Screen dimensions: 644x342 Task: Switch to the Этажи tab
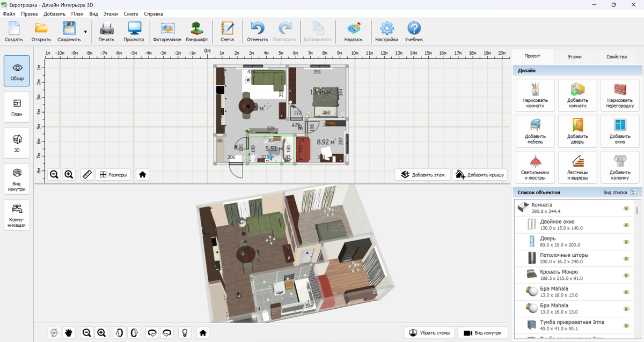(574, 56)
